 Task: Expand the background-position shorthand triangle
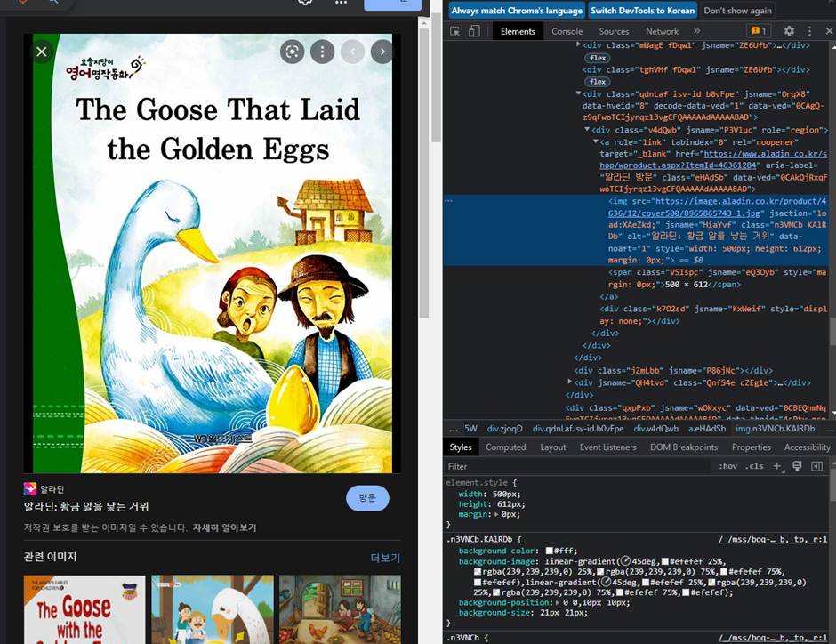(559, 602)
